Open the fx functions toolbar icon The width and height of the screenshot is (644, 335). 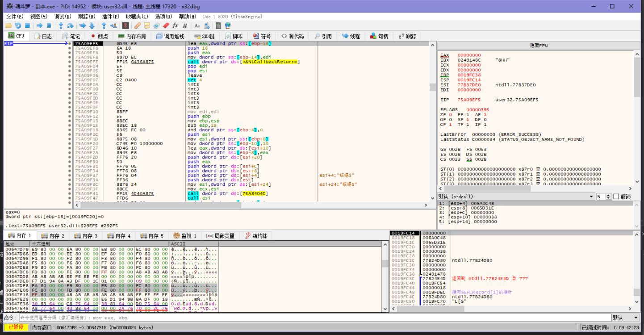(x=175, y=26)
